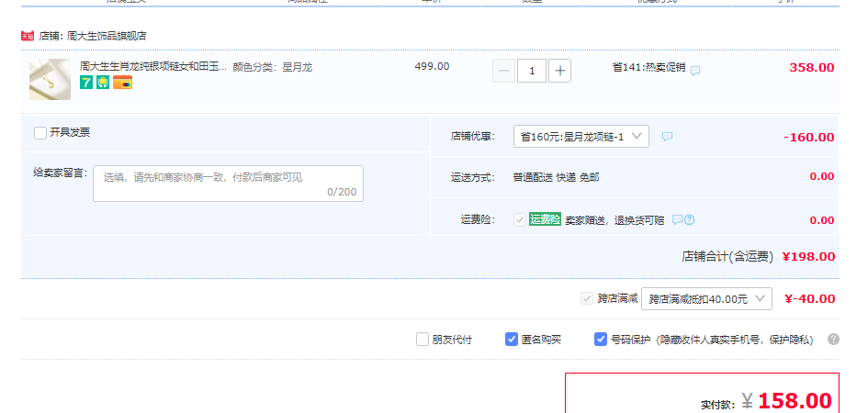
Task: Uncheck the 匿名购买 checkbox
Action: click(x=512, y=339)
